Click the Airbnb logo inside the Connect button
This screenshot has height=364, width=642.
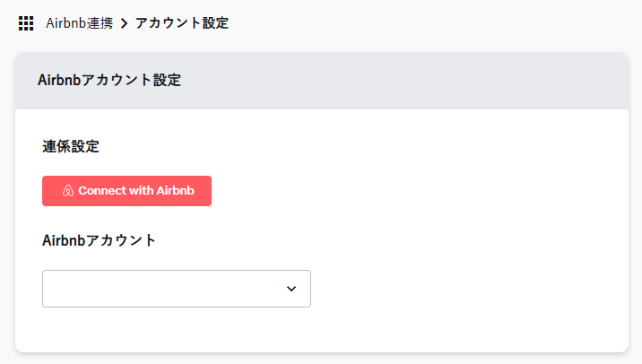[67, 191]
